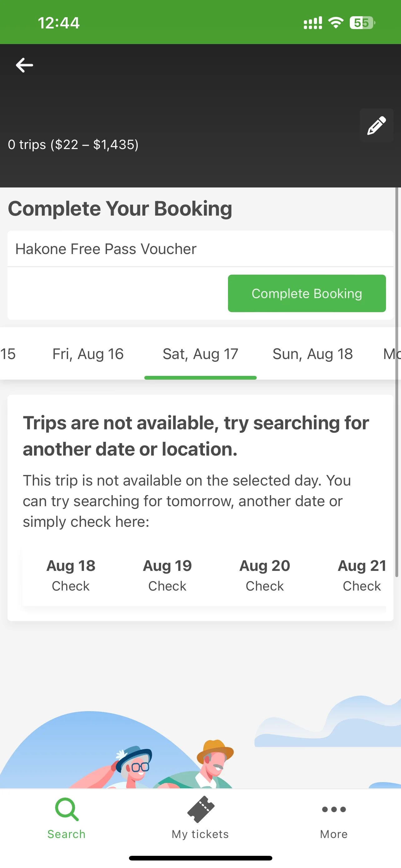This screenshot has width=401, height=868.
Task: Tap the 0 trips price range summary
Action: coord(73,145)
